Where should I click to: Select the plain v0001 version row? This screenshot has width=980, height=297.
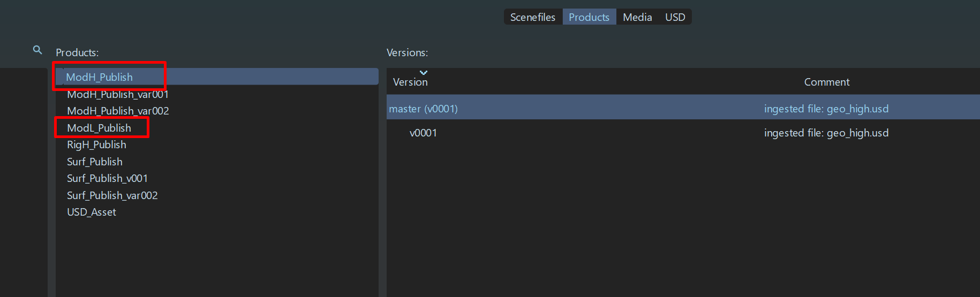[423, 133]
